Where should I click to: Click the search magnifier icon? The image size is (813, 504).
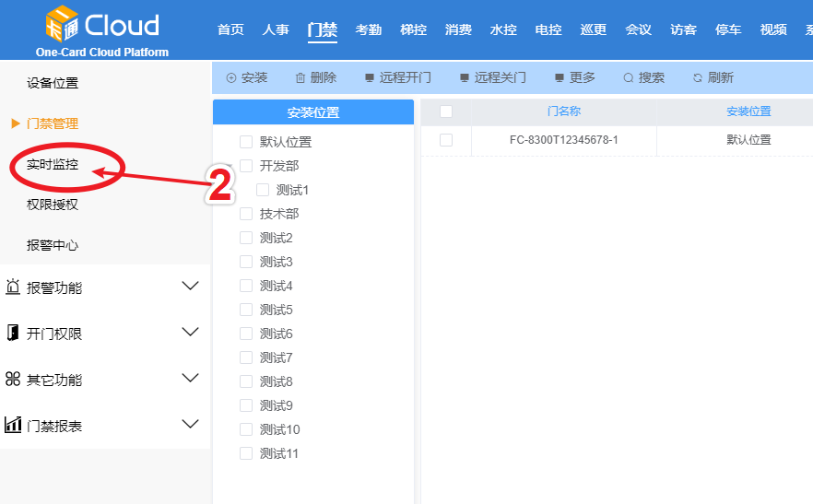(629, 78)
